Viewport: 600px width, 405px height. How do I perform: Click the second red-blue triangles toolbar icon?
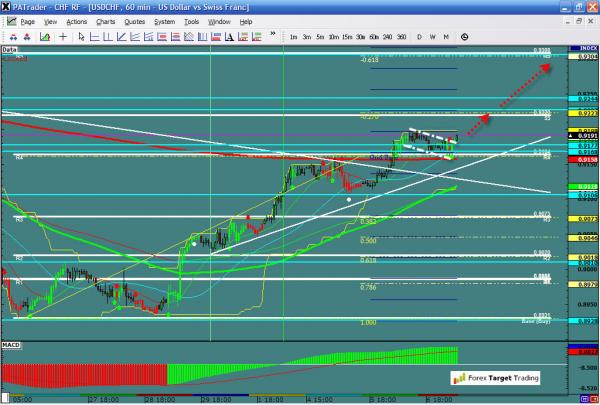(x=27, y=37)
